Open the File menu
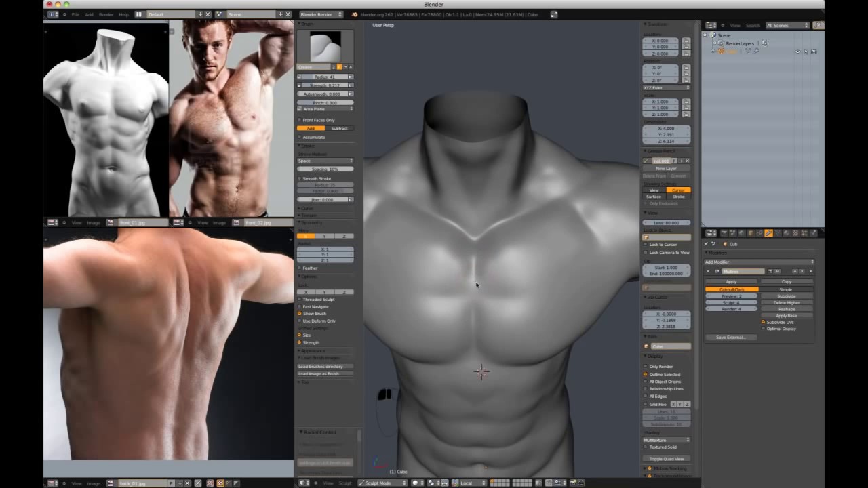The width and height of the screenshot is (868, 488). (x=75, y=14)
